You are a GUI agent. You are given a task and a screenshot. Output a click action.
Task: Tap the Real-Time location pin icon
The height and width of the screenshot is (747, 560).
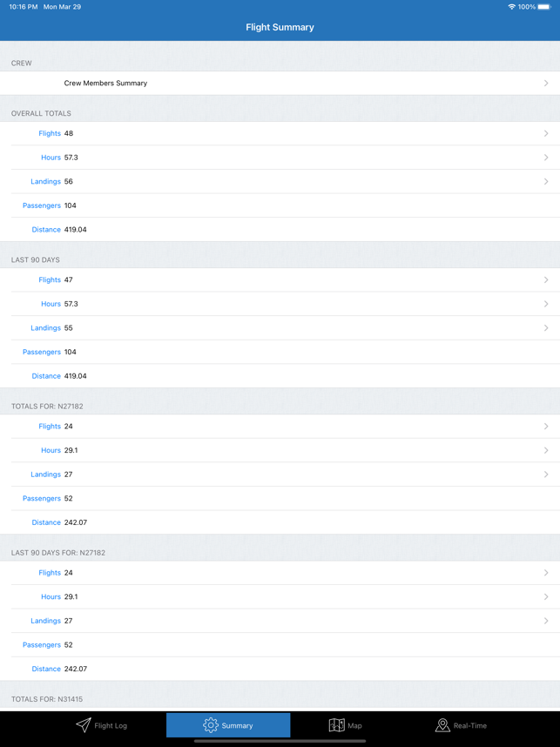(442, 725)
